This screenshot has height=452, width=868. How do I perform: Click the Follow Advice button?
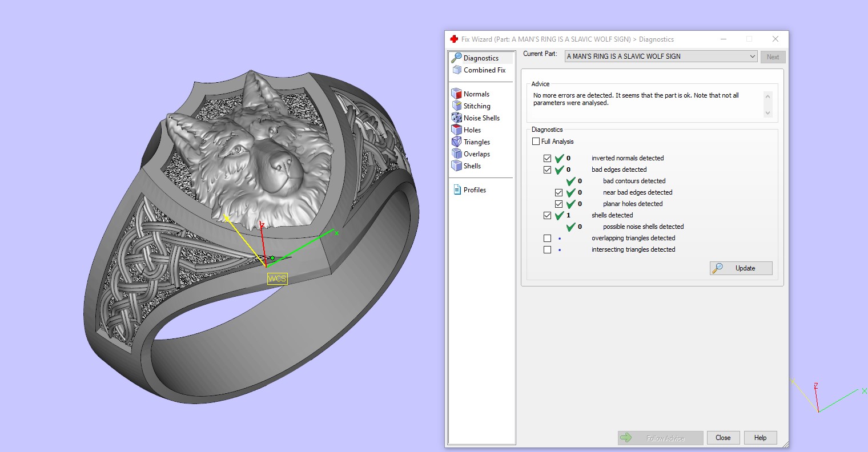[660, 438]
